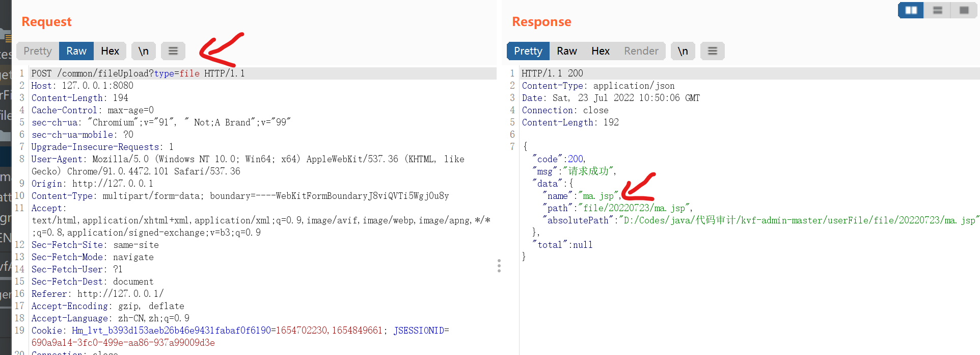Viewport: 980px width, 355px height.
Task: Click the POST /common/fileUpload request line
Action: click(138, 73)
